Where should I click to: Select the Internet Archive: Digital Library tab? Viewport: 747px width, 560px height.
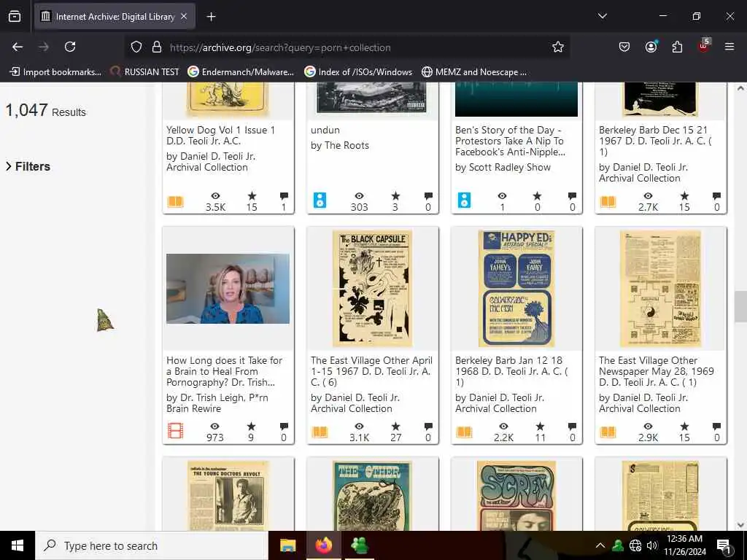(x=115, y=16)
